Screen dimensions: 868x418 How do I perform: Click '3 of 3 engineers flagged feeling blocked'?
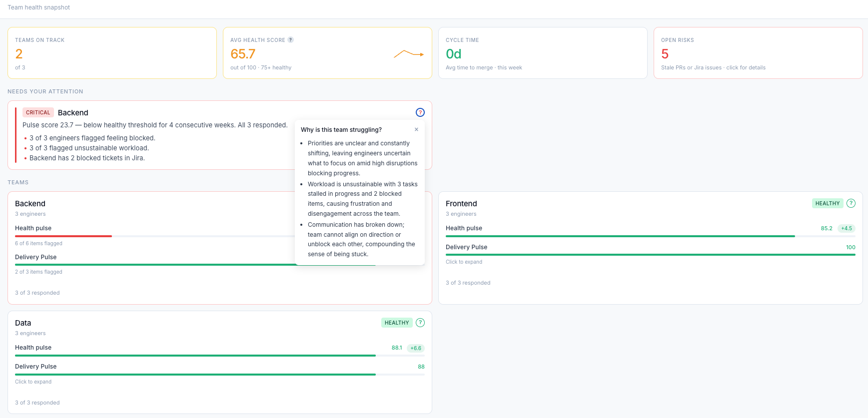[x=92, y=138]
